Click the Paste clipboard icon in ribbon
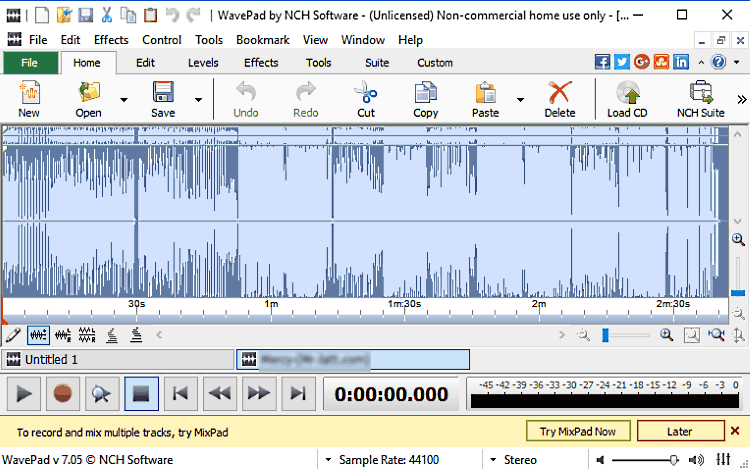The width and height of the screenshot is (750, 470). point(485,92)
